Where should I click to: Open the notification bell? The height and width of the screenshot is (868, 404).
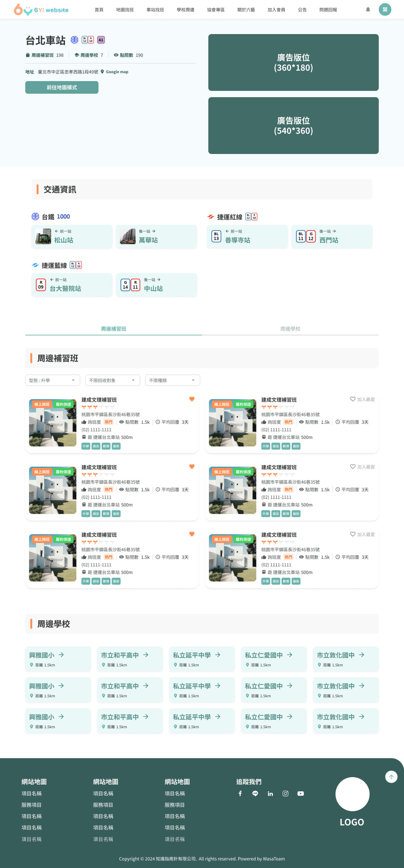pos(368,9)
